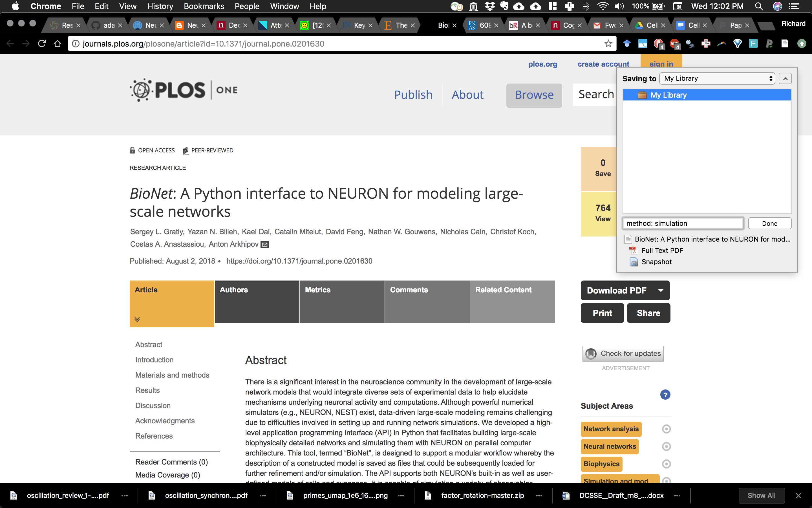
Task: Open options for oscillation_synchron download
Action: pos(263,496)
